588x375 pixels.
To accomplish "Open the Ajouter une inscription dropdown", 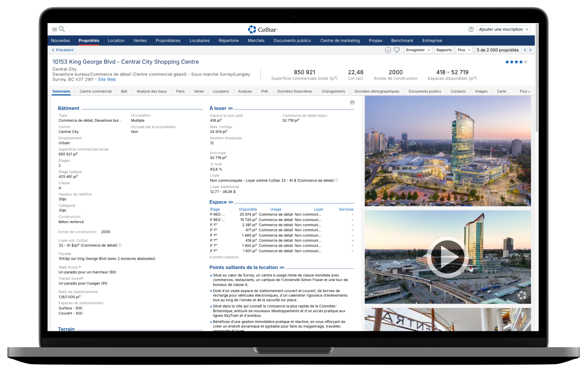I will tap(504, 29).
